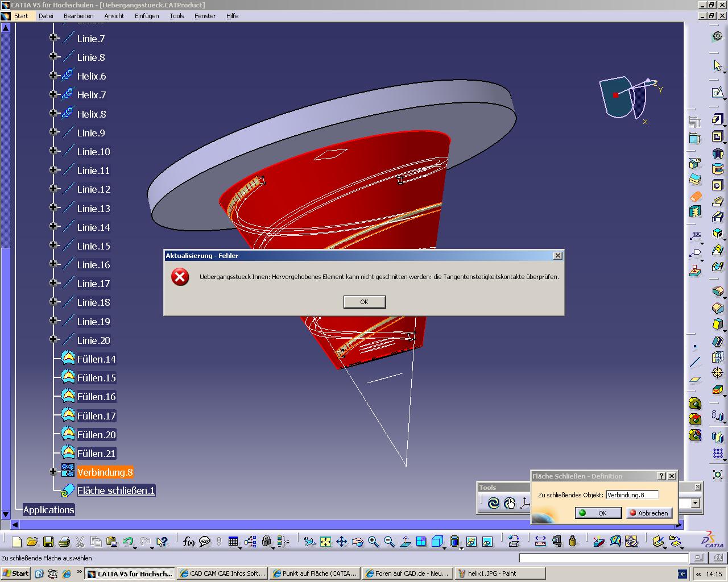This screenshot has height=582, width=728.
Task: Save with the floppy disk icon
Action: click(x=48, y=542)
